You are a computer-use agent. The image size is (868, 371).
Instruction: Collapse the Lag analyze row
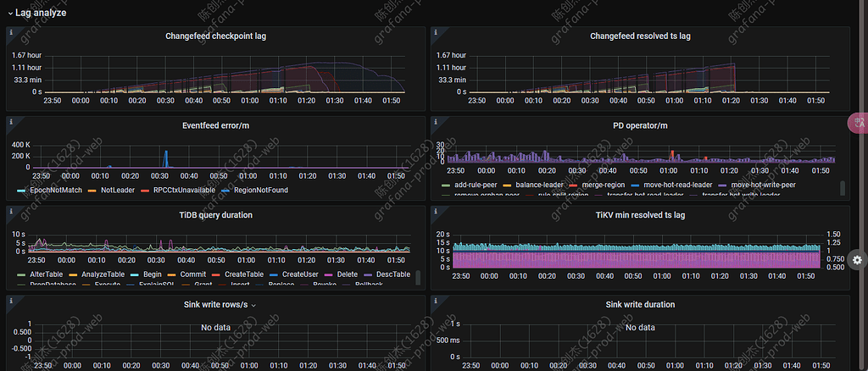(10, 13)
